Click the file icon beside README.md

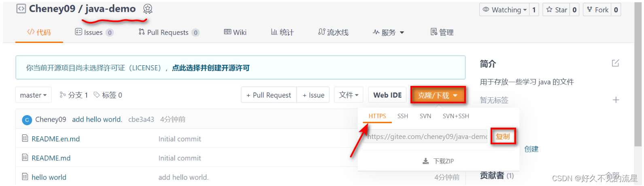pyautogui.click(x=25, y=157)
